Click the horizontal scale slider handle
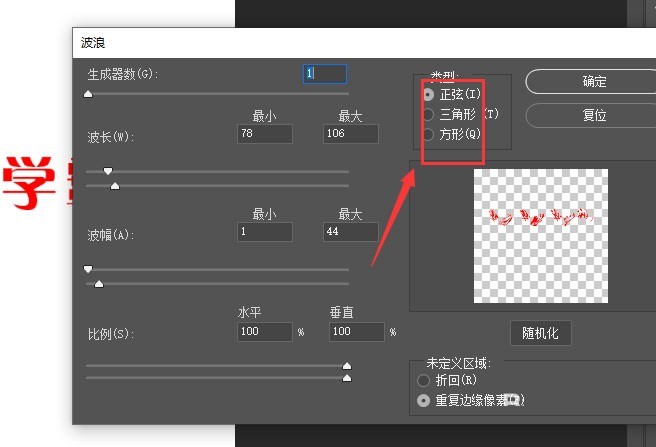Image resolution: width=656 pixels, height=447 pixels. 347,366
